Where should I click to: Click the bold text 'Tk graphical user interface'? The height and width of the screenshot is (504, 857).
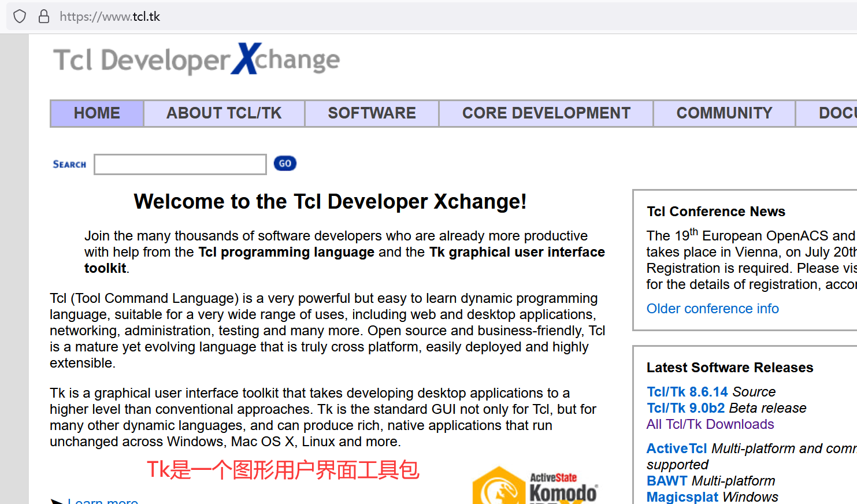[x=517, y=252]
